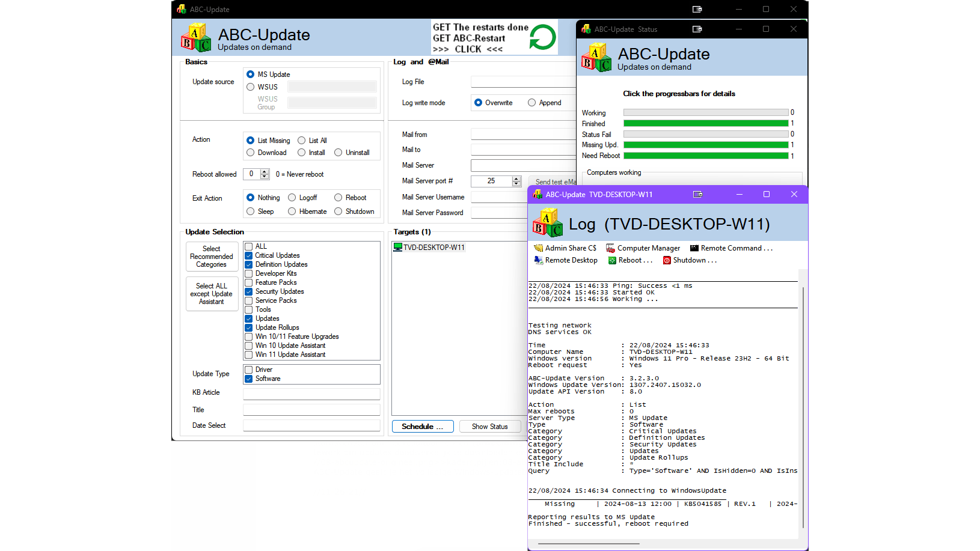Click the Date Select input field
980x551 pixels.
pyautogui.click(x=311, y=425)
